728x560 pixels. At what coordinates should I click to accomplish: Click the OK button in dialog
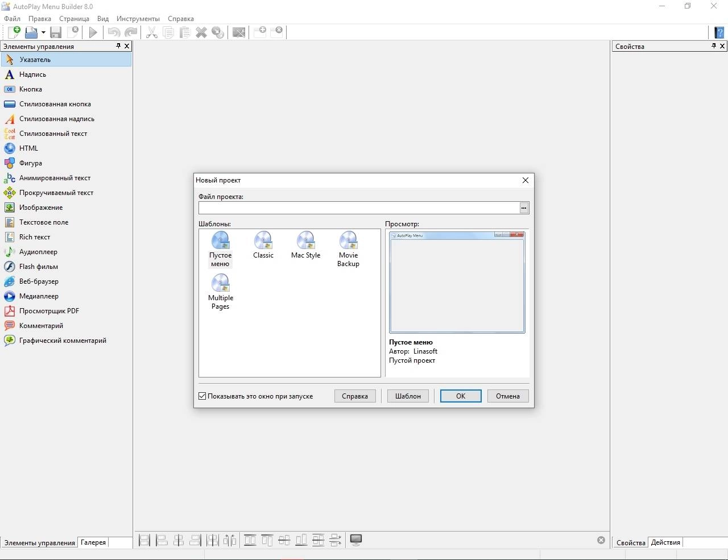461,396
